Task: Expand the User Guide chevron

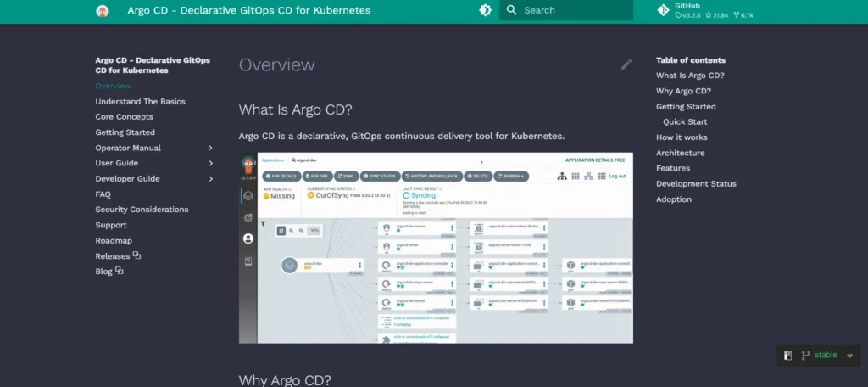Action: (x=210, y=163)
